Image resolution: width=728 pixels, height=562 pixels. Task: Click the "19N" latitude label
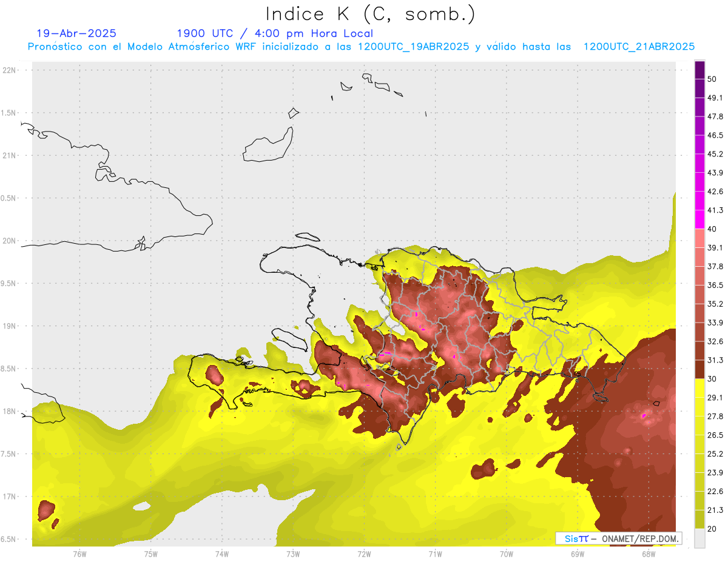tap(9, 326)
